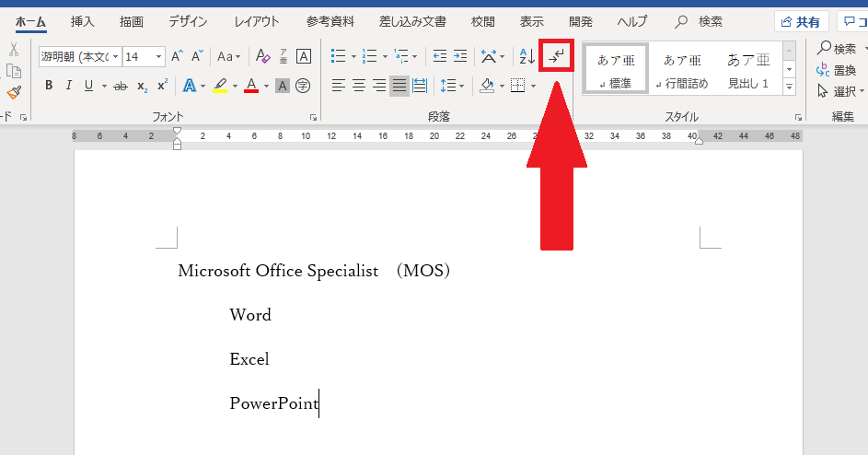Apply enclosed character border icon
The height and width of the screenshot is (455, 868).
[304, 56]
